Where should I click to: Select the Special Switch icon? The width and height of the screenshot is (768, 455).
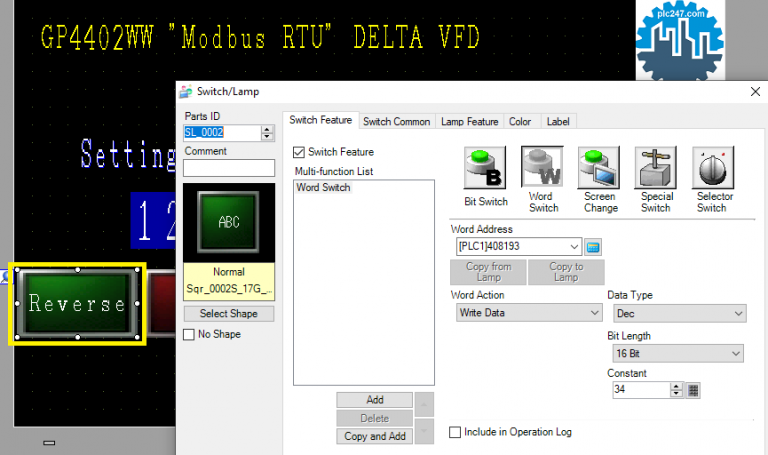coord(655,168)
